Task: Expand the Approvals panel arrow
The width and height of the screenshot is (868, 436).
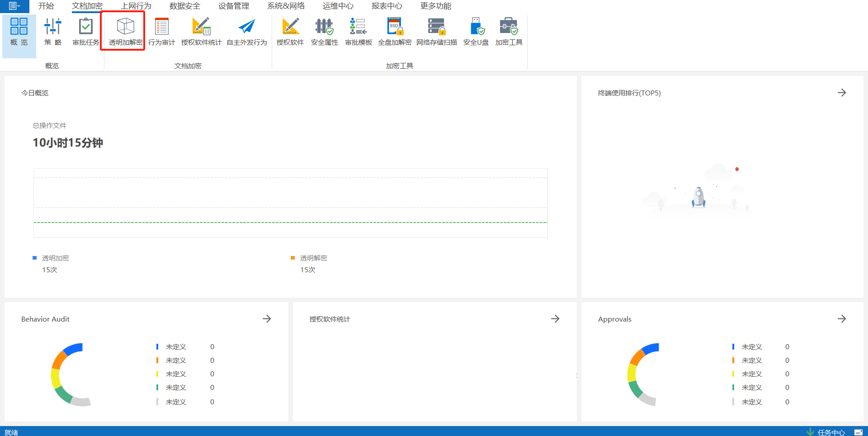Action: tap(841, 319)
